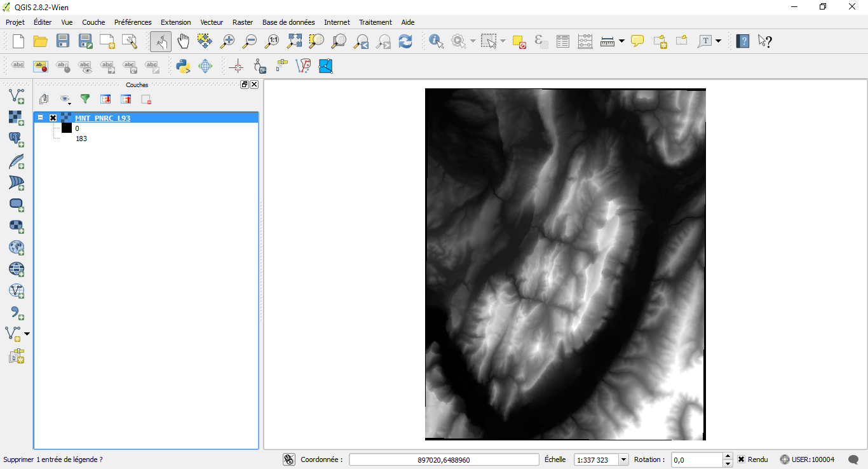Collapse the MNT_PNRC_L93 legend entry
The image size is (868, 469).
[40, 118]
